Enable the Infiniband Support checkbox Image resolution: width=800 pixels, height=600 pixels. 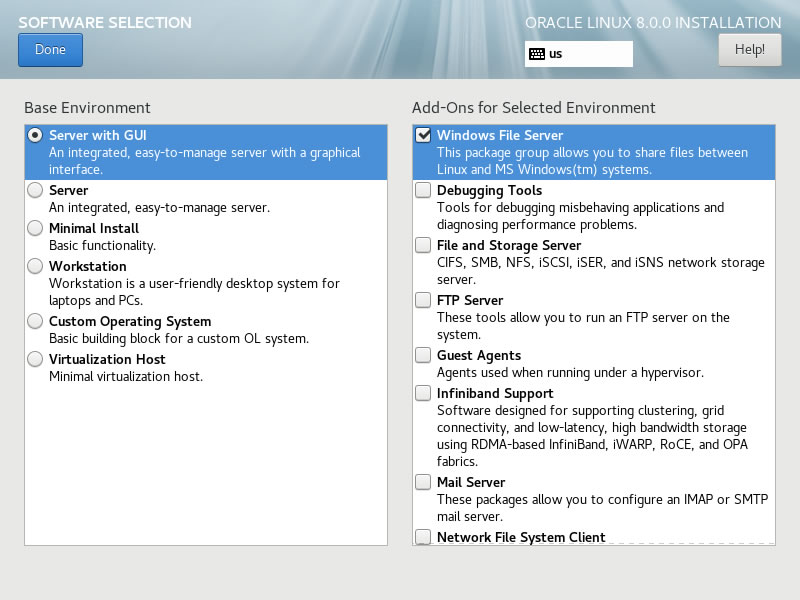423,393
